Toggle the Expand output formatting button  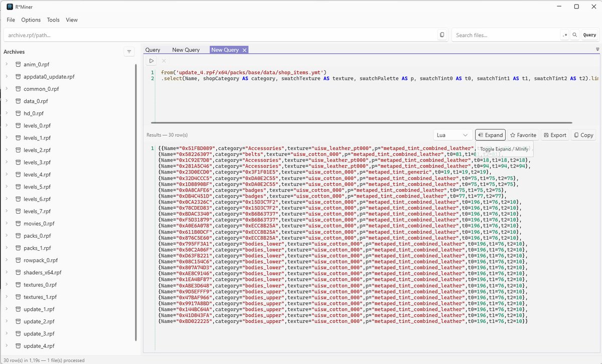pos(490,134)
